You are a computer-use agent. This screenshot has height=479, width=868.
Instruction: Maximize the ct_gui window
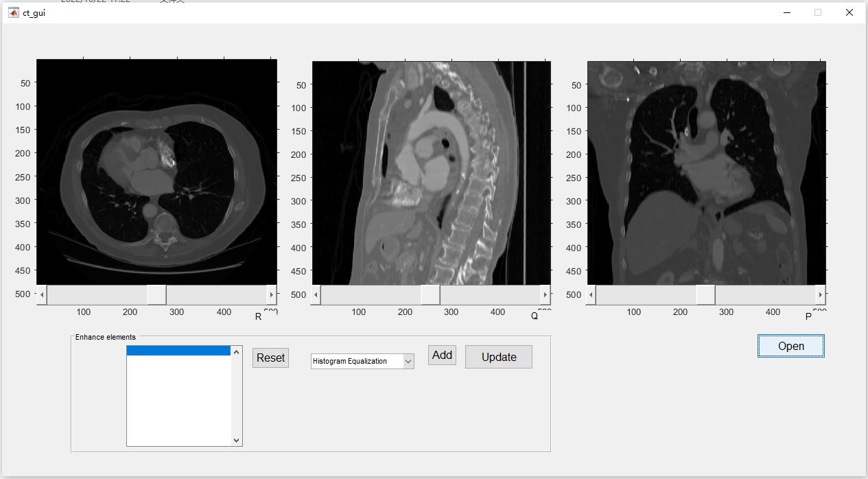(818, 12)
